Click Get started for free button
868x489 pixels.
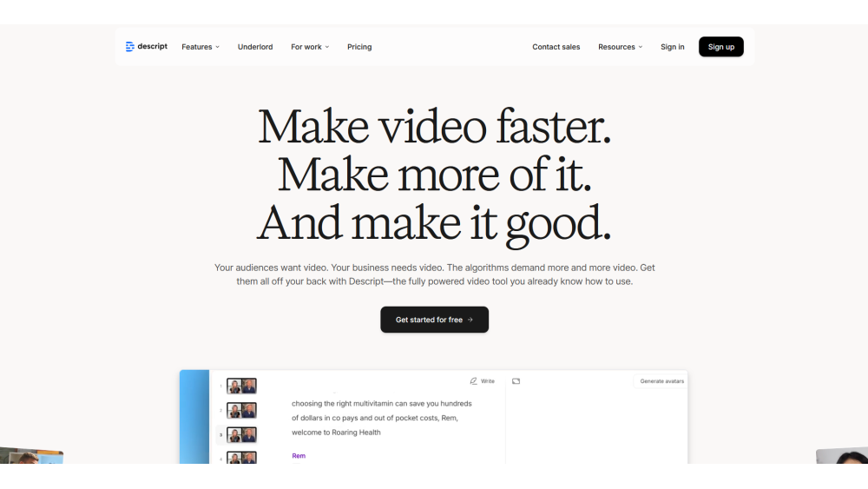(434, 320)
